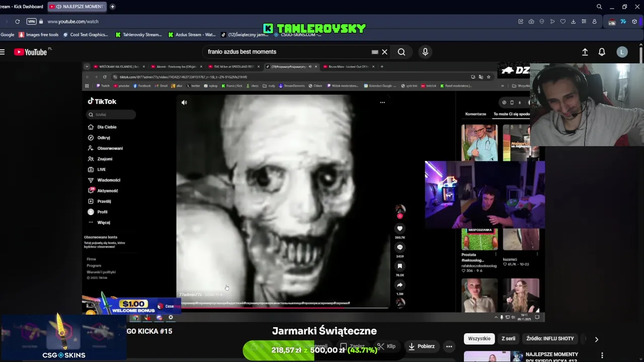Image resolution: width=644 pixels, height=362 pixels.
Task: Toggle the browser VPN badge
Action: coord(31,22)
